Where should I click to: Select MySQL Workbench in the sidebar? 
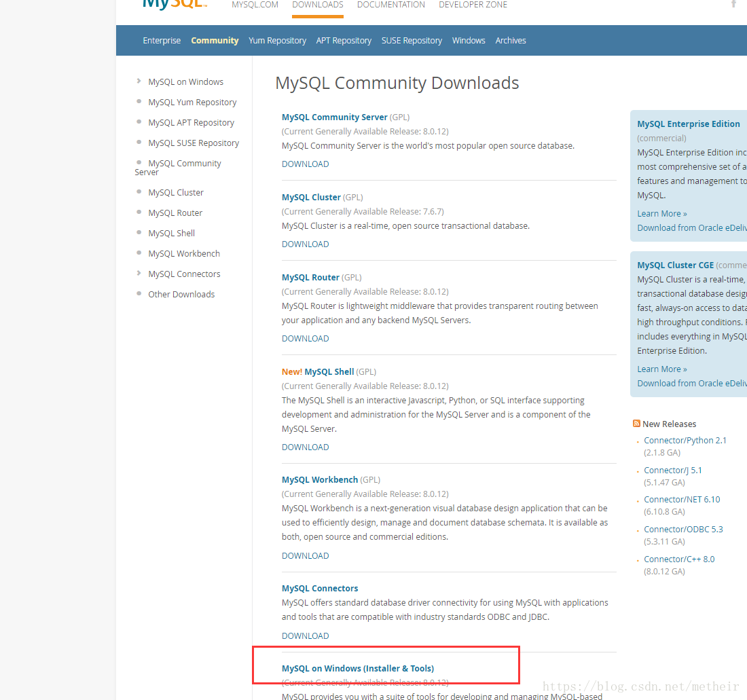(x=184, y=254)
